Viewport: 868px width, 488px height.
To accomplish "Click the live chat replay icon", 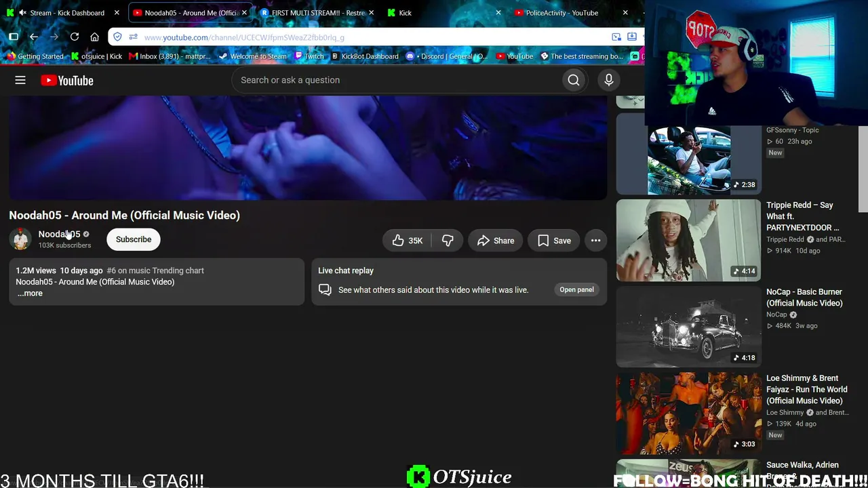I will coord(325,290).
